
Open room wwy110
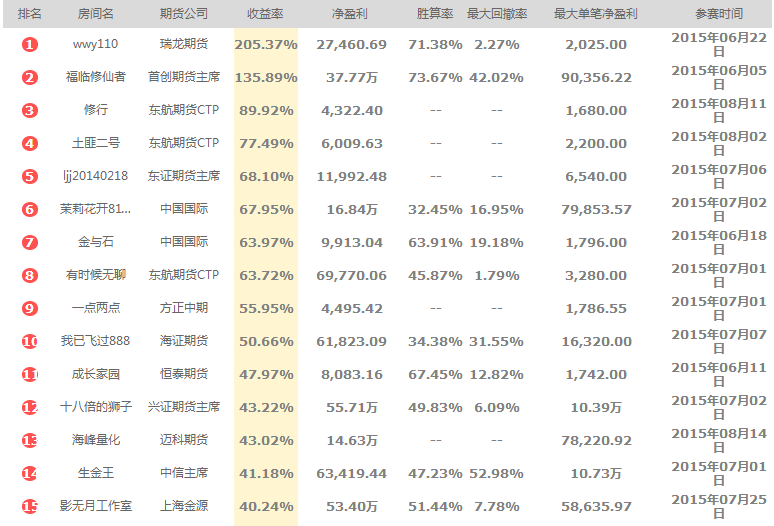point(95,44)
